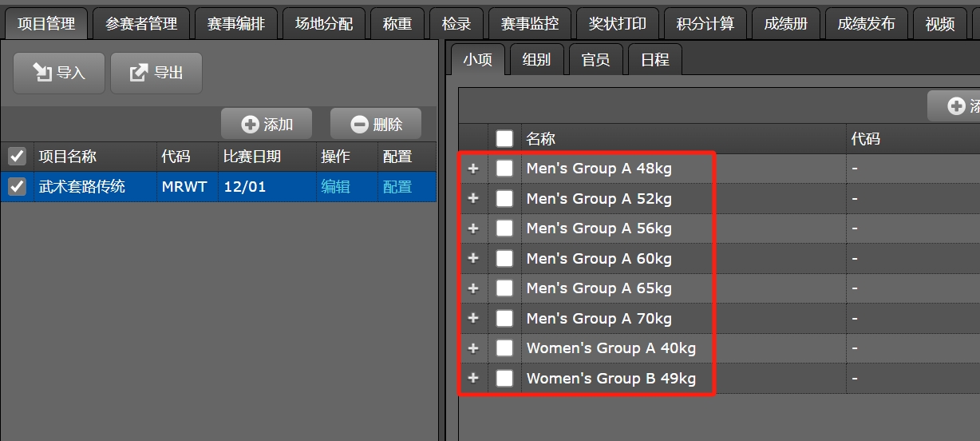
Task: Switch to the 参赛者管理 tab
Action: pos(141,24)
